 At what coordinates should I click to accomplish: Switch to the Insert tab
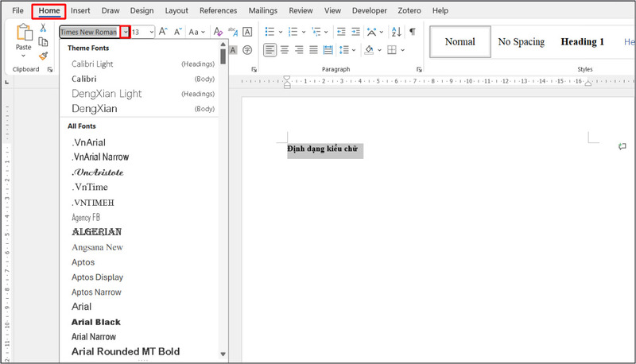79,11
